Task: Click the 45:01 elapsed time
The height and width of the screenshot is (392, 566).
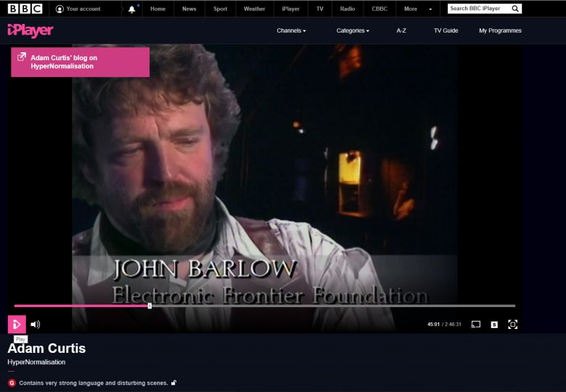Action: point(433,324)
